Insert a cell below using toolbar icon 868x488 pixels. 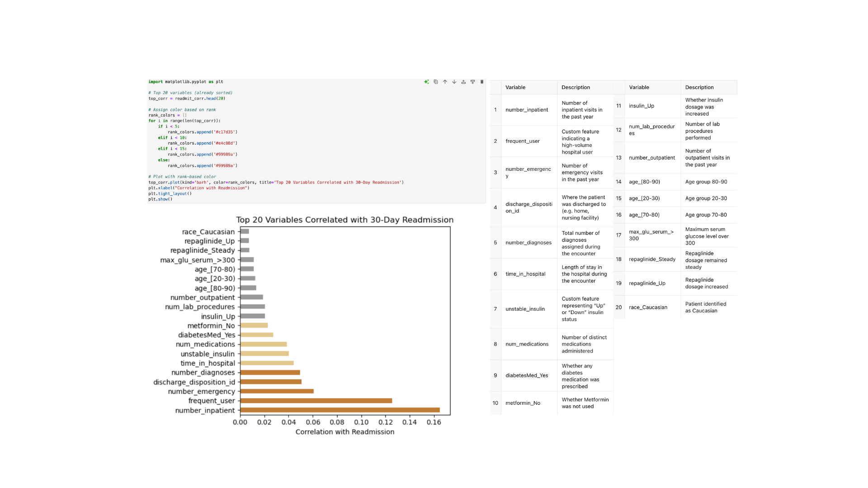click(x=472, y=82)
